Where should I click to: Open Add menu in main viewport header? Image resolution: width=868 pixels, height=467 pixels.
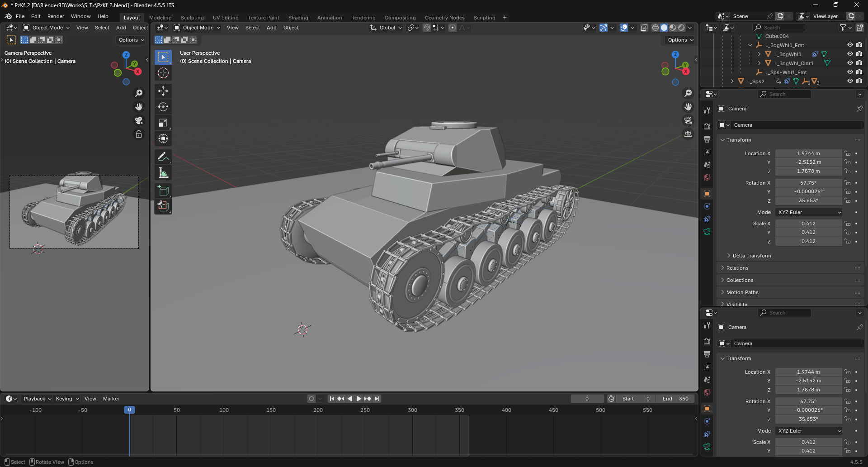pos(271,28)
